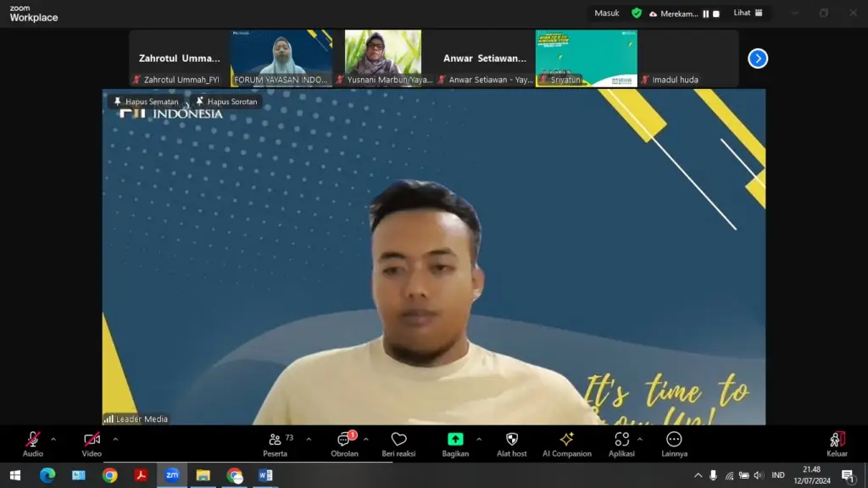Unmute the microphone via Audio button

(33, 444)
